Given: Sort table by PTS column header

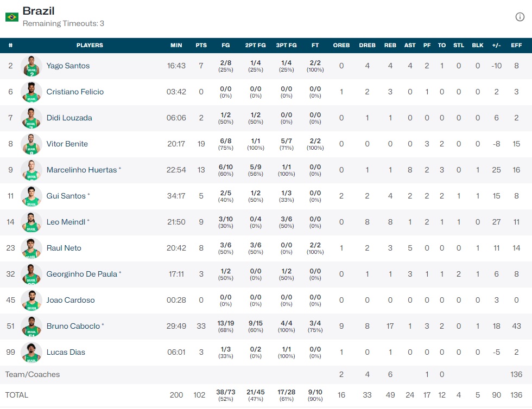Looking at the screenshot, I should (x=201, y=46).
